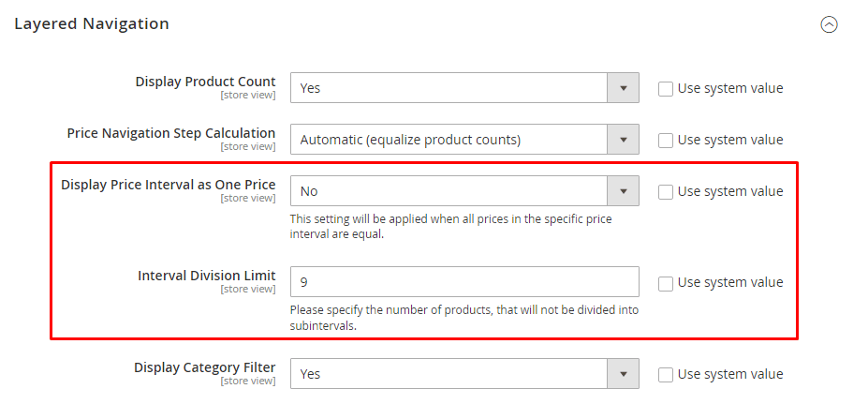Click store view scope under Display Category Filter
The width and height of the screenshot is (868, 404).
point(247,382)
